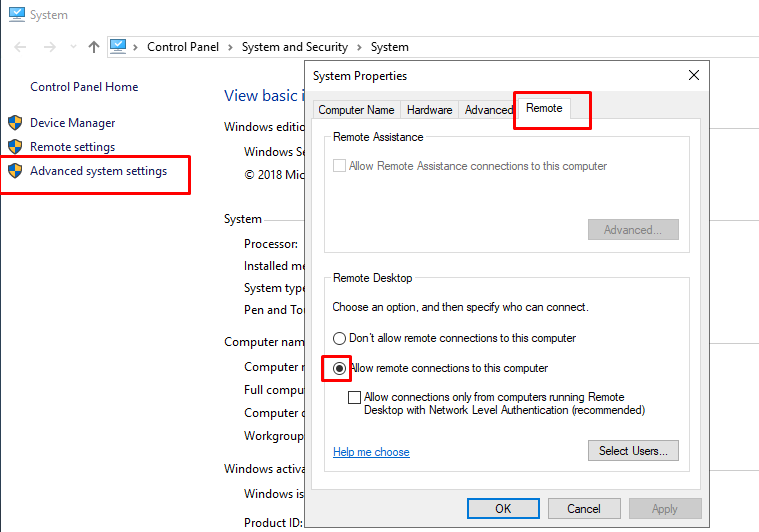Screen dimensions: 759x532
Task: Click the Remote Desktop group label
Action: [x=372, y=278]
